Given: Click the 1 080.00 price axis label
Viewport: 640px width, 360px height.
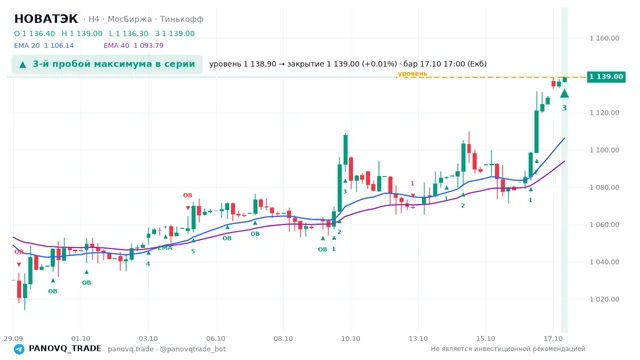Looking at the screenshot, I should 604,187.
